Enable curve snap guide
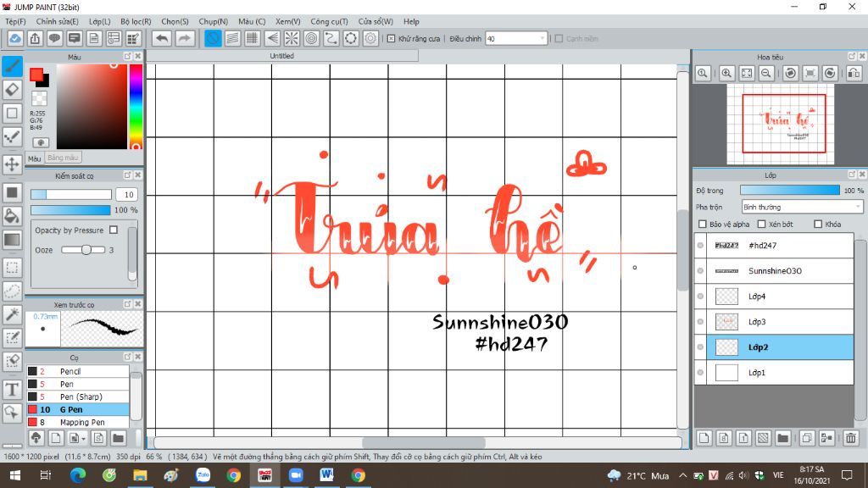This screenshot has height=488, width=868. 331,38
